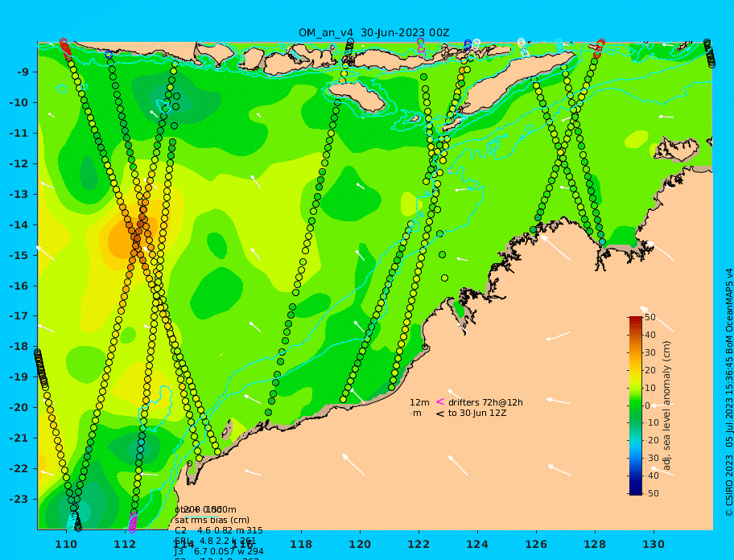Click longitude axis label 112

click(x=125, y=544)
